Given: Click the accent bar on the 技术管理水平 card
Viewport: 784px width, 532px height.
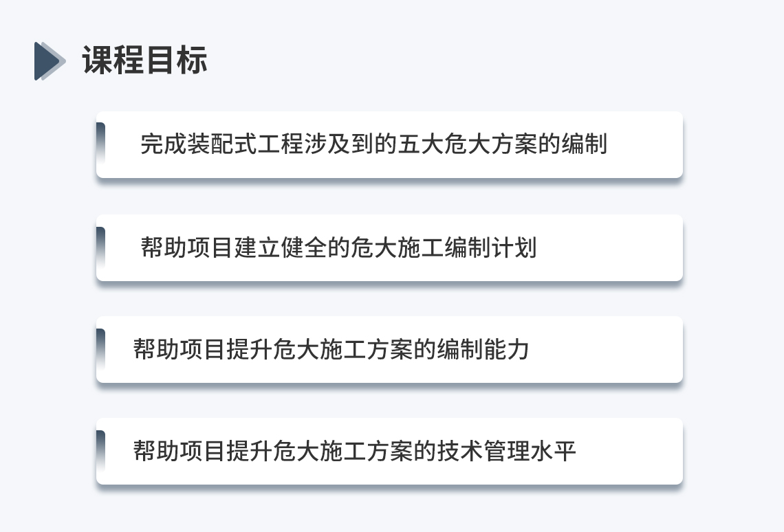Looking at the screenshot, I should point(101,451).
